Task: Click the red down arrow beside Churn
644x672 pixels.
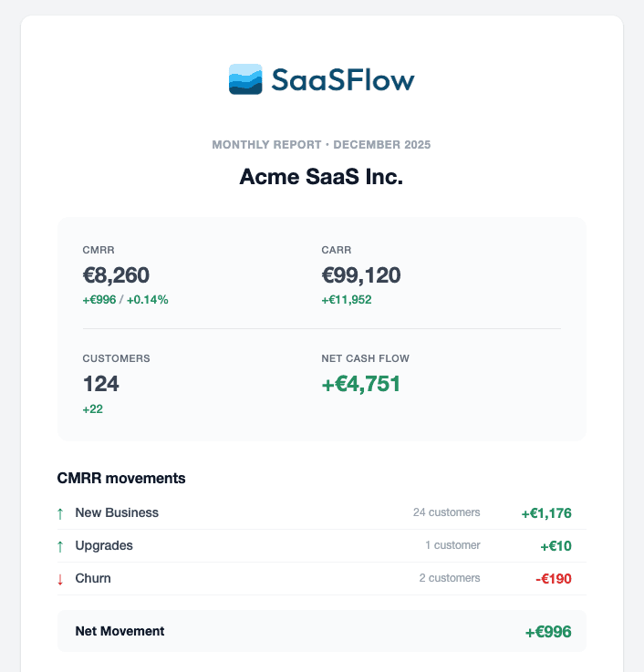Action: [60, 579]
